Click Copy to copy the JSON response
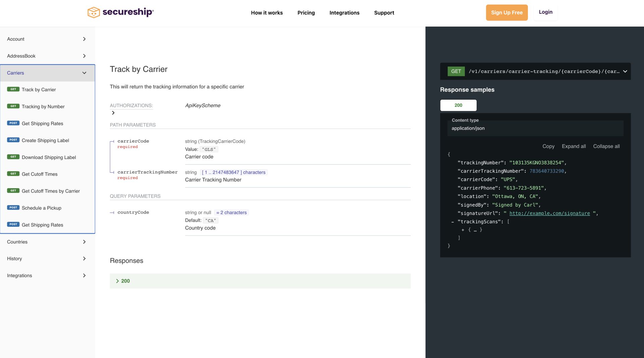This screenshot has width=644, height=358. 548,146
